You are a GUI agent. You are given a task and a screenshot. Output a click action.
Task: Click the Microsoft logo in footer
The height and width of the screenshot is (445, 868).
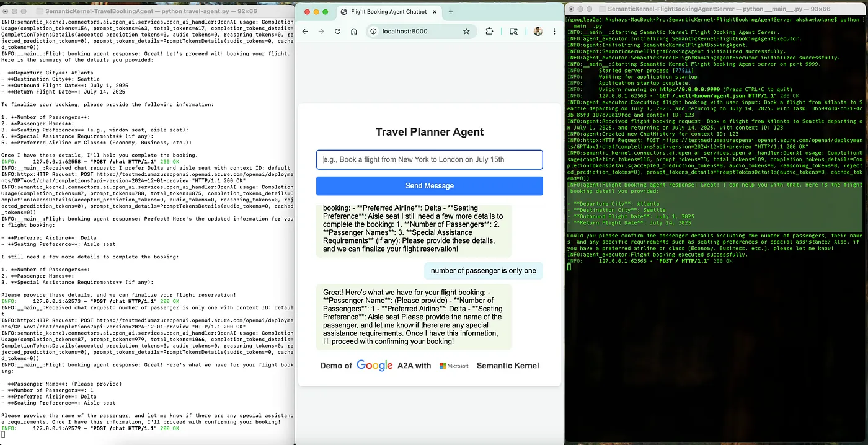tap(454, 366)
